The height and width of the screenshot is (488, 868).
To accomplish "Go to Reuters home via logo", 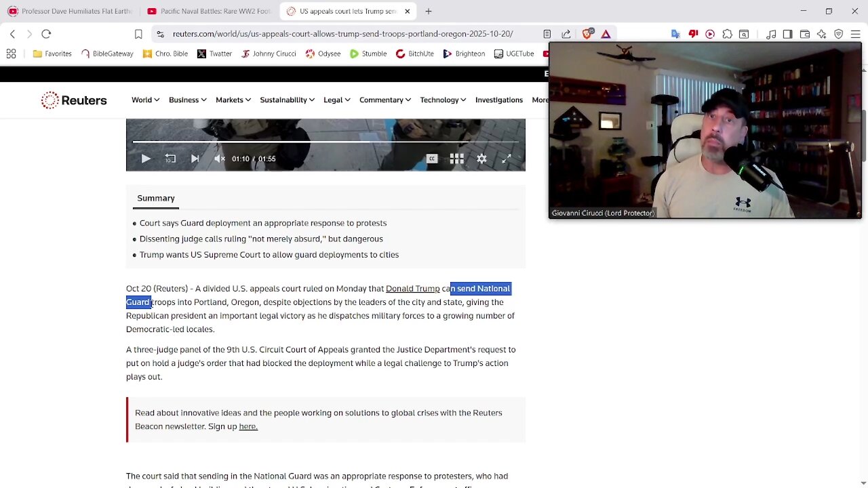I will tap(74, 100).
